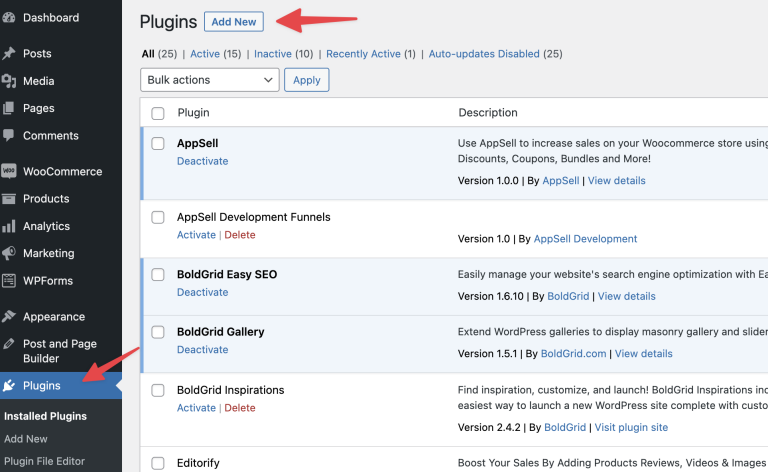Activate AppSell Development Funnels plugin
768x472 pixels.
(x=196, y=235)
